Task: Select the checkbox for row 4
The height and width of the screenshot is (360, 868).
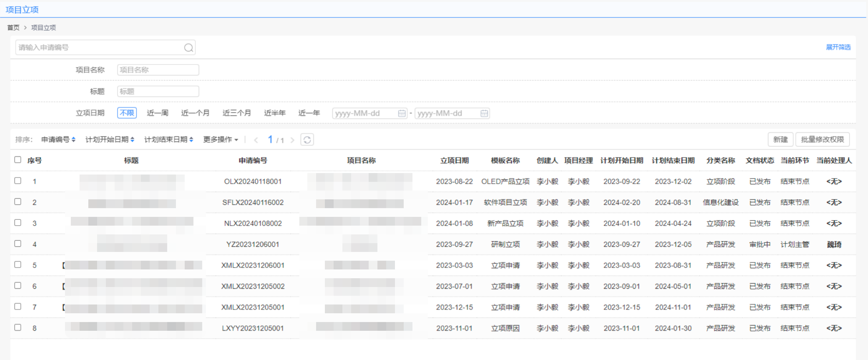Action: (18, 244)
